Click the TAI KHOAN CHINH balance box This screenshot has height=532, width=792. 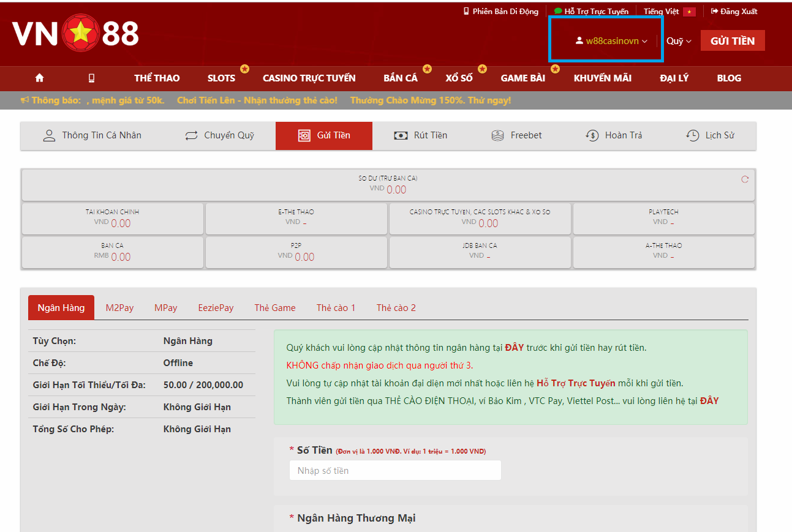click(112, 219)
